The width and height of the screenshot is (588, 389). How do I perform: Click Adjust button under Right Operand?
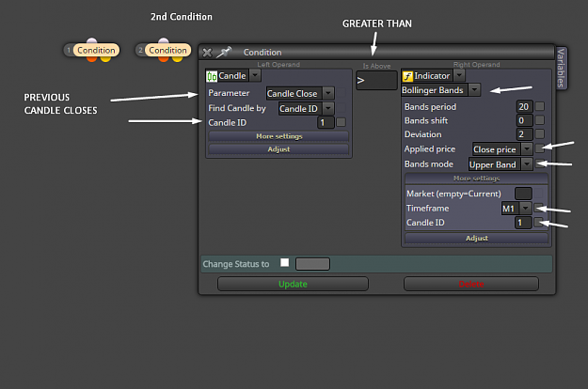click(x=476, y=238)
